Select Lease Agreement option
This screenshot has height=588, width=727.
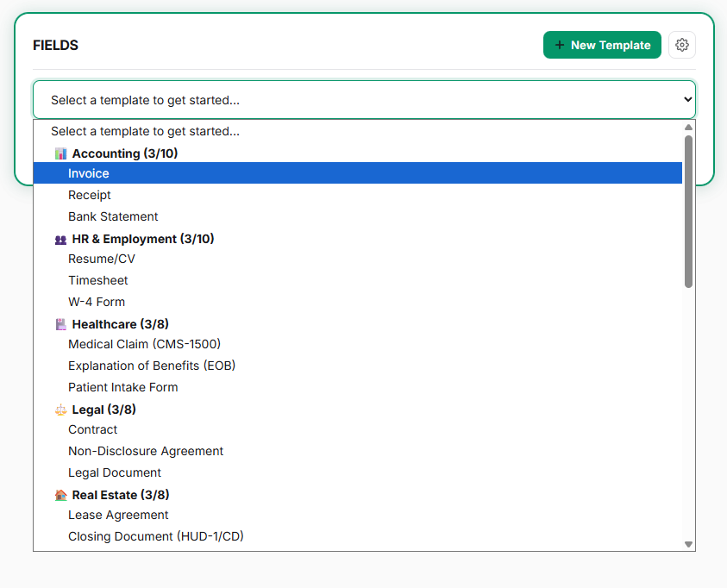[x=118, y=515]
